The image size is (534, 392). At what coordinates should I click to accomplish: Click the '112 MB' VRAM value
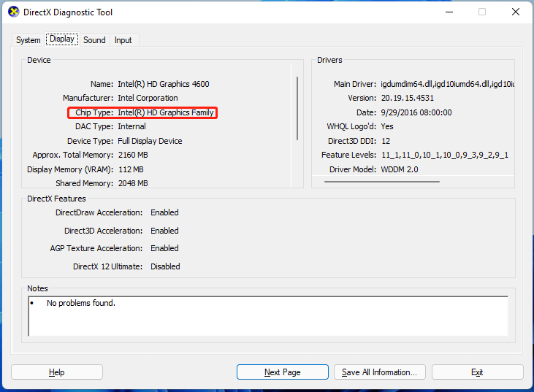(x=131, y=169)
